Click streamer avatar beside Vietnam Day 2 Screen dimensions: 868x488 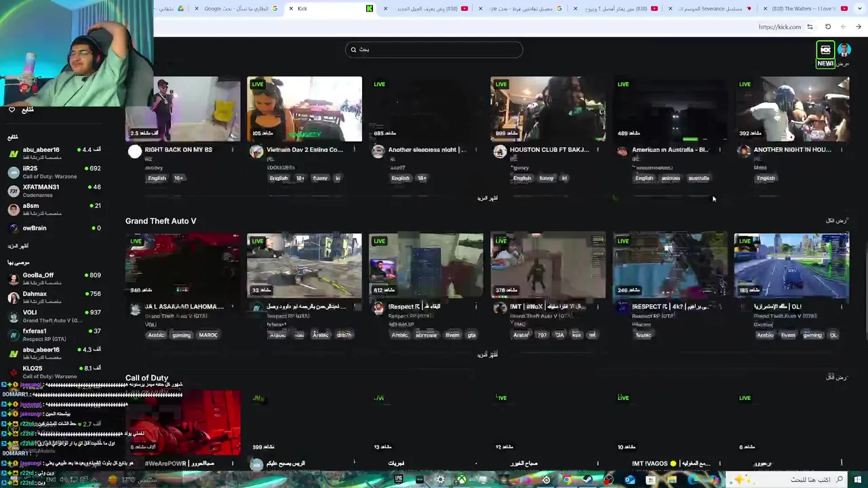[256, 152]
